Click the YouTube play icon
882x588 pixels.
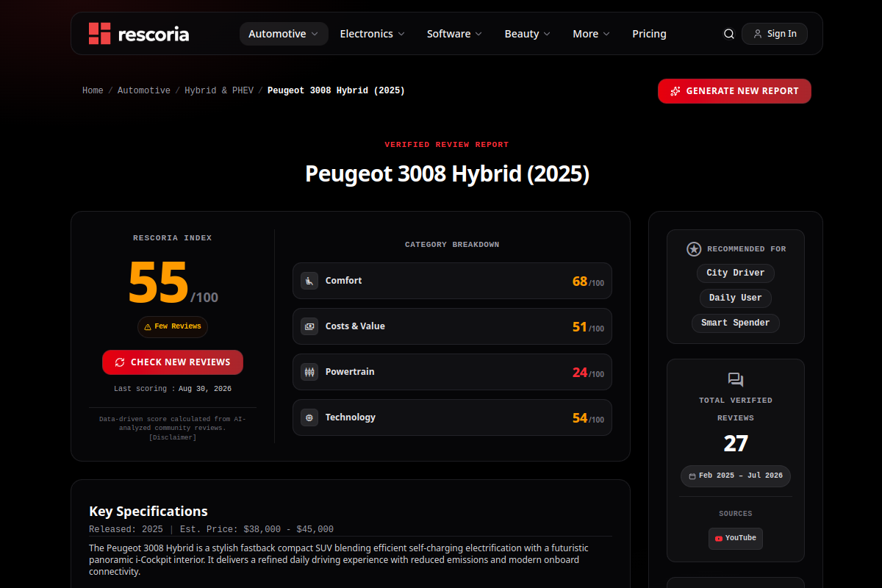tap(719, 539)
